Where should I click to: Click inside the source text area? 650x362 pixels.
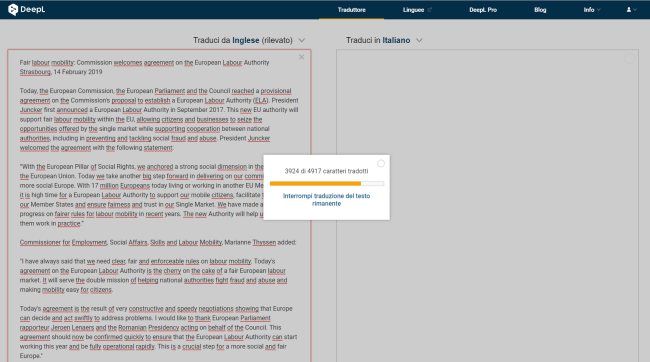[159, 206]
